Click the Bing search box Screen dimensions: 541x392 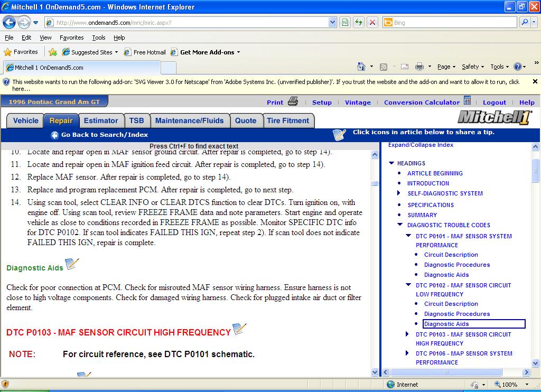(x=450, y=23)
